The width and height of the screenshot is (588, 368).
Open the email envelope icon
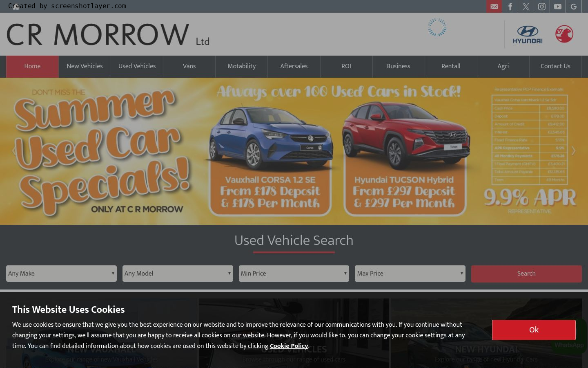494,7
